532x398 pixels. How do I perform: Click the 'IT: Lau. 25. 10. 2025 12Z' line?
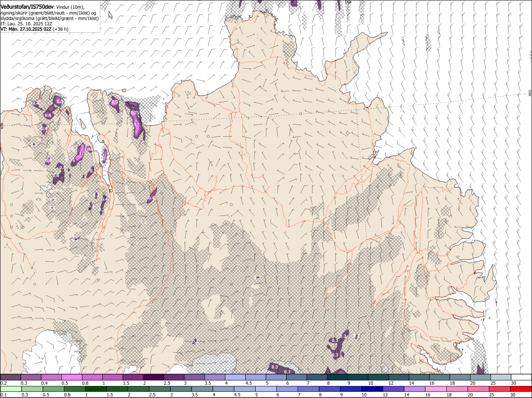[26, 24]
